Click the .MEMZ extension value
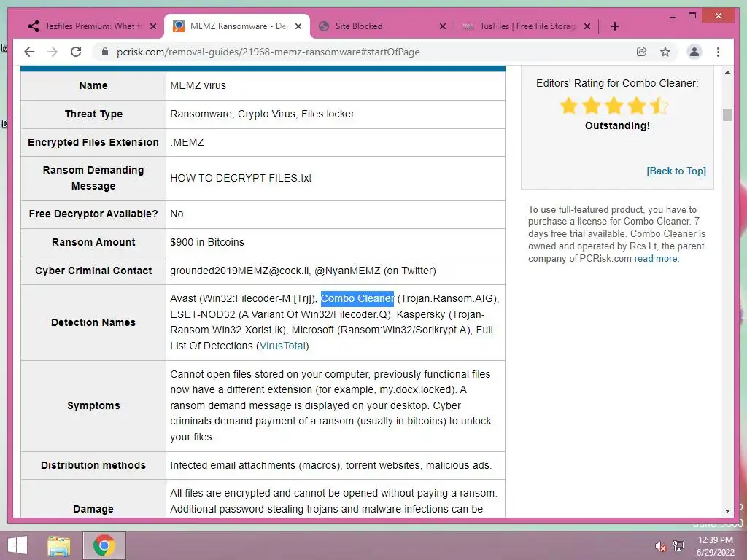Image resolution: width=747 pixels, height=560 pixels. (187, 142)
